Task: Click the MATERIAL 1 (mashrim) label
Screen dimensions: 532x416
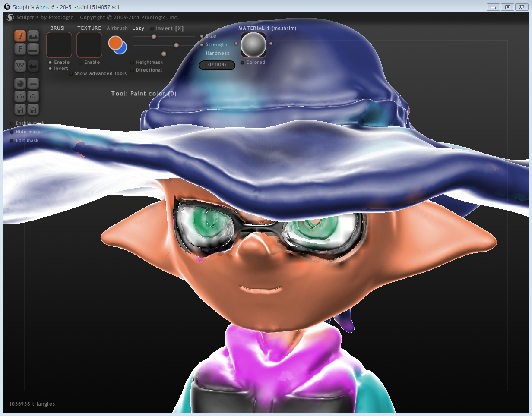Action: click(267, 28)
